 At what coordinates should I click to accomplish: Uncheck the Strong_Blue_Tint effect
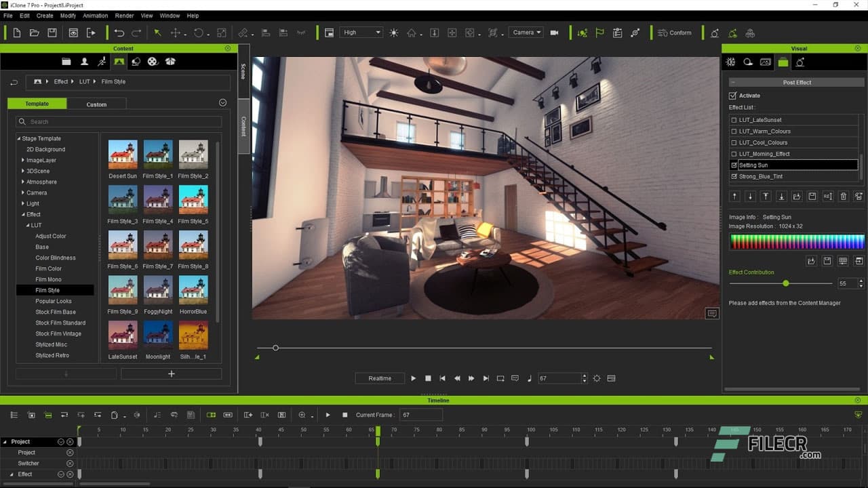tap(733, 176)
